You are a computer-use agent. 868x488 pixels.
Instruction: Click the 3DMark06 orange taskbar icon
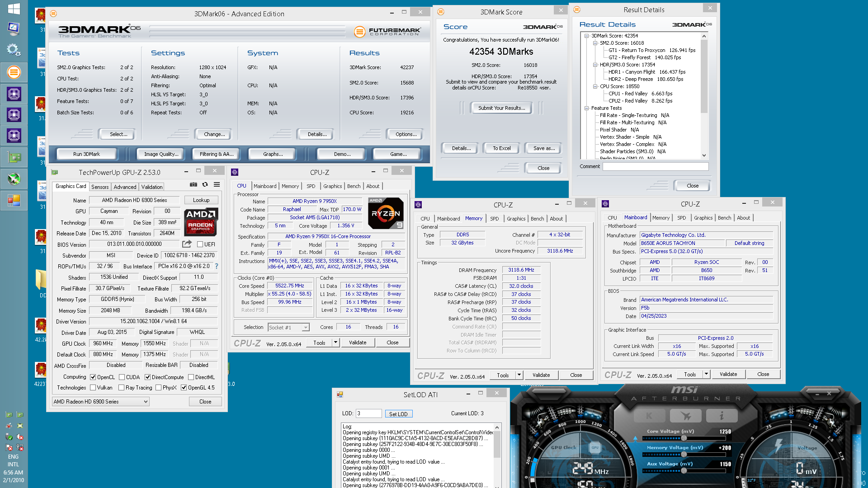[14, 72]
